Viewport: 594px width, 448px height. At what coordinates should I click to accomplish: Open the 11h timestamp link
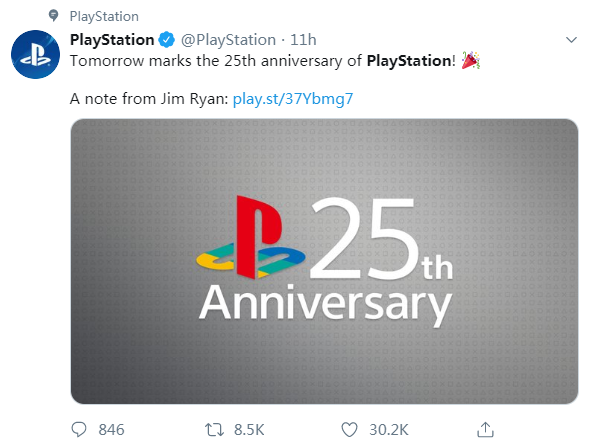(x=303, y=40)
